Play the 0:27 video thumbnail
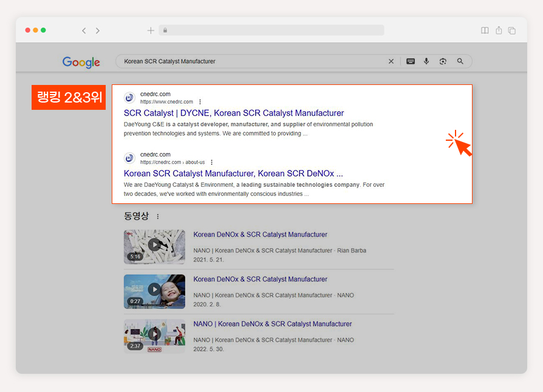This screenshot has width=543, height=392. [154, 291]
